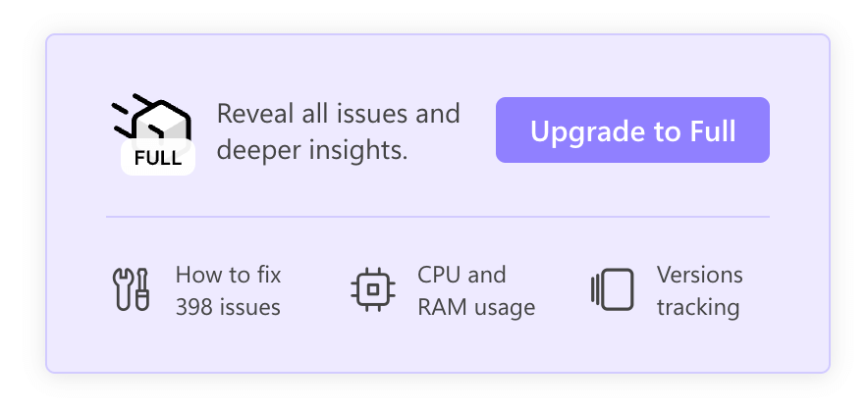Click the "398 issues" text
The height and width of the screenshot is (410, 868).
coord(228,307)
